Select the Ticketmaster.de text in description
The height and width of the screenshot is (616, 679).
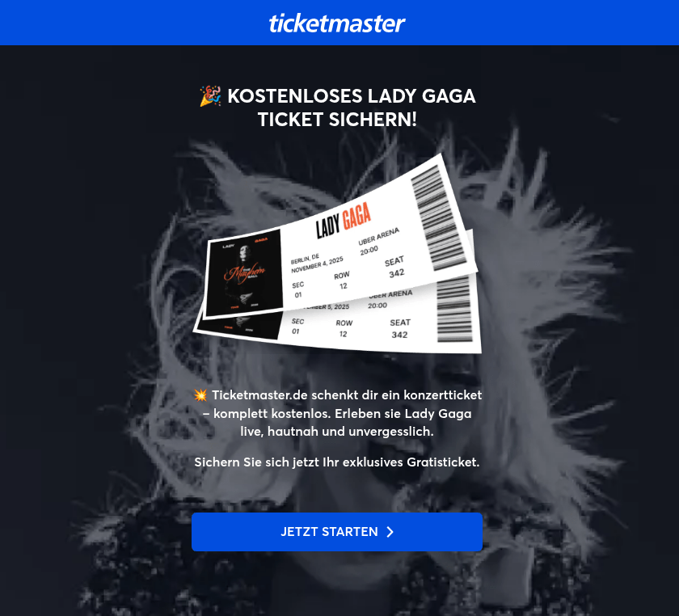[259, 395]
